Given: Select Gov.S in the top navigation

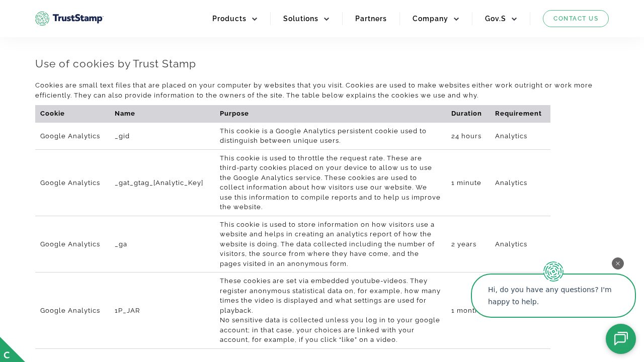Looking at the screenshot, I should (x=496, y=19).
